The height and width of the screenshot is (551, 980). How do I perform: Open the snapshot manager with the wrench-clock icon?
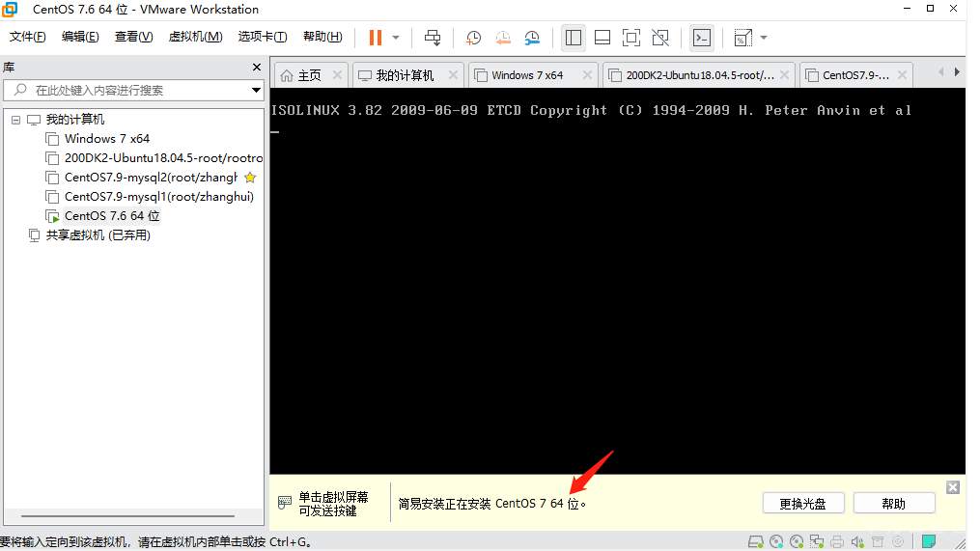coord(532,38)
